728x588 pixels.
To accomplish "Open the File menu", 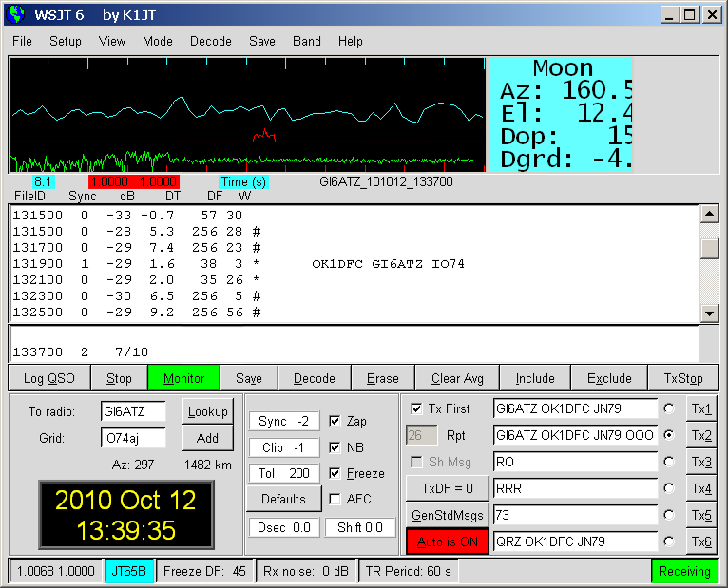I will (22, 41).
